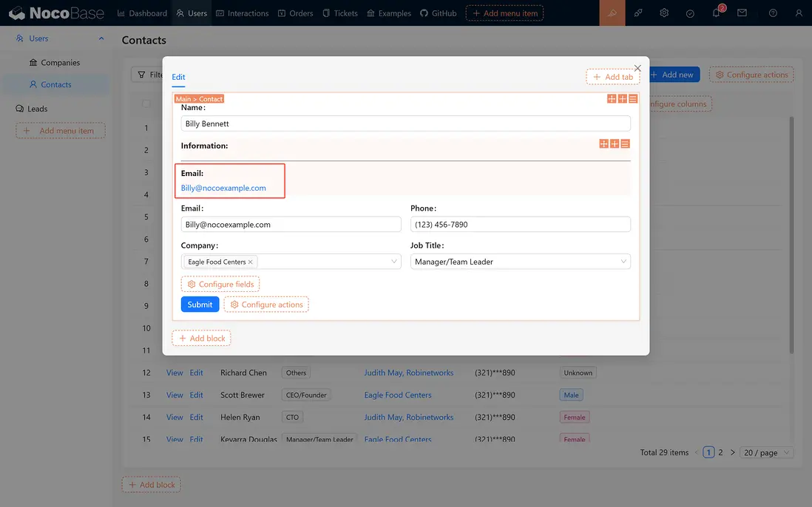Click Add tab in dialog
Viewport: 812px width, 507px height.
[x=613, y=77]
